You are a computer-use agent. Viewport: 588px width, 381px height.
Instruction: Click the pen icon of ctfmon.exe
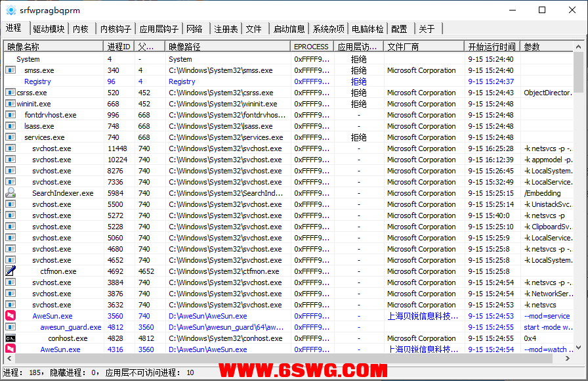10,271
